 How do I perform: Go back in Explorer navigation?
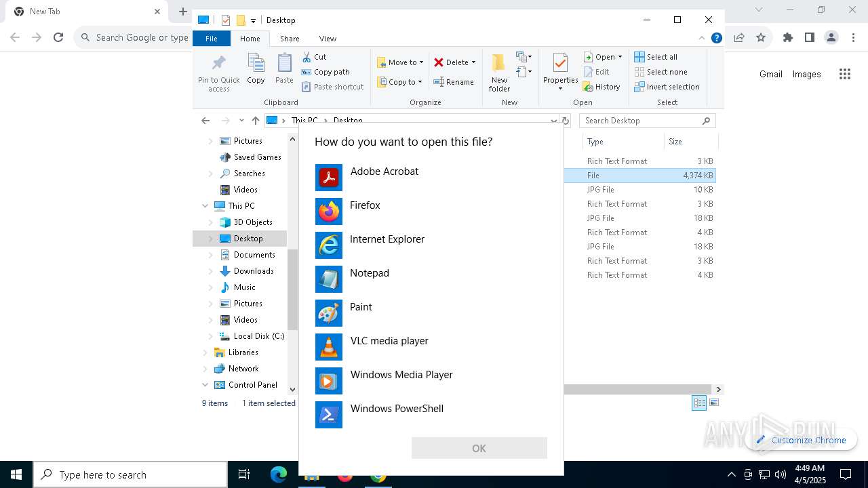coord(205,121)
